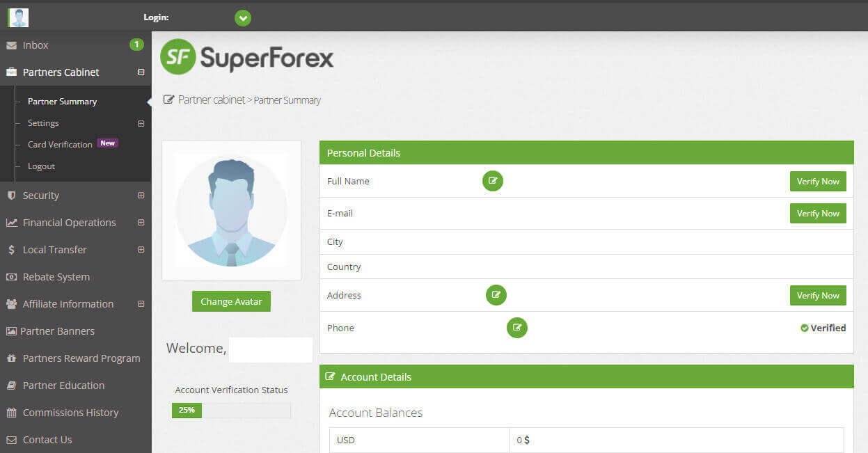This screenshot has width=868, height=453.
Task: Open the Partner cabinet breadcrumb link
Action: coord(213,100)
